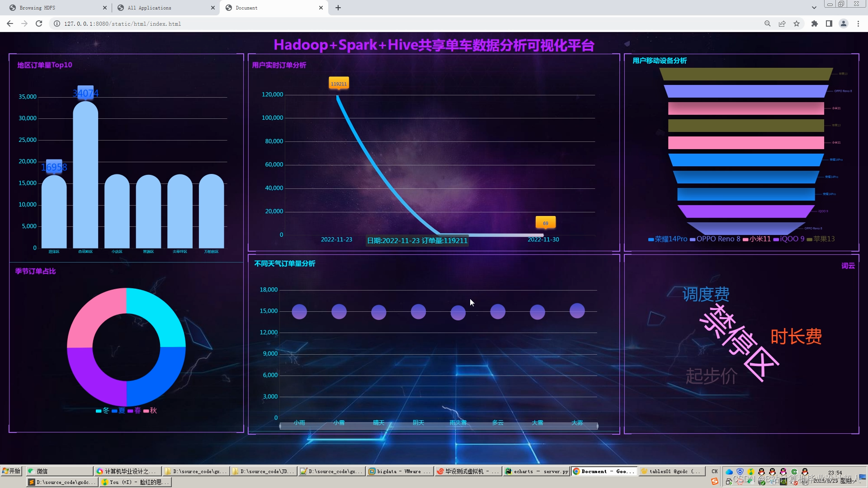Open the browser extensions puzzle icon

(x=814, y=23)
